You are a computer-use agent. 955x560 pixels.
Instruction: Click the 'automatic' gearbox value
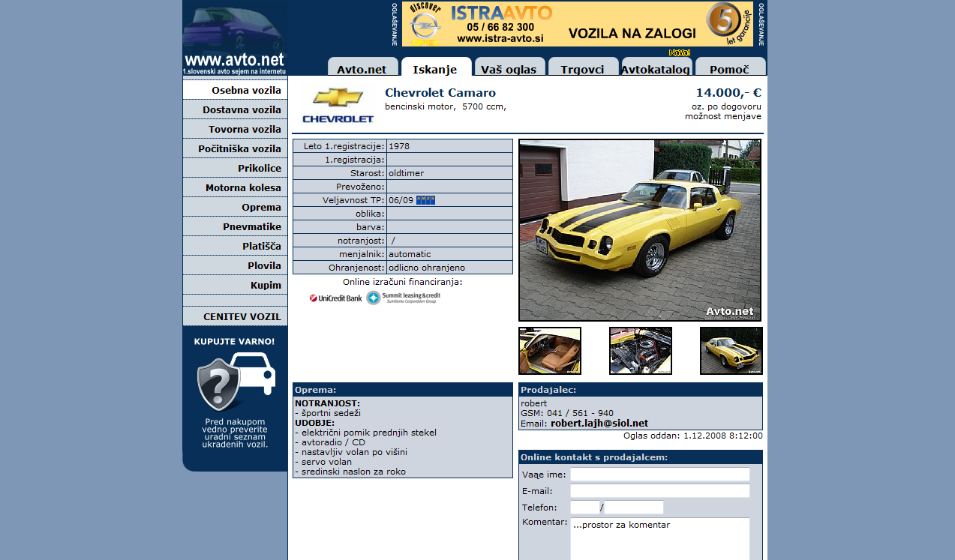click(410, 254)
